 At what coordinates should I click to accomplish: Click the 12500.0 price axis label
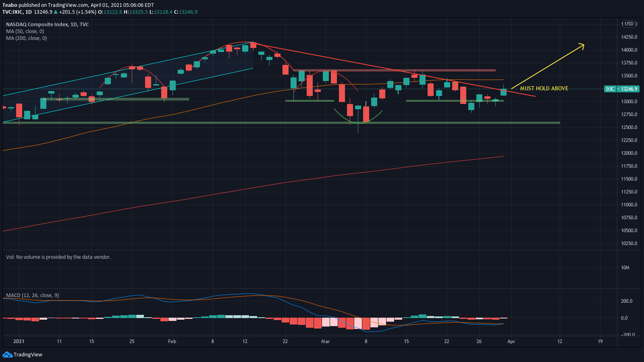[629, 127]
